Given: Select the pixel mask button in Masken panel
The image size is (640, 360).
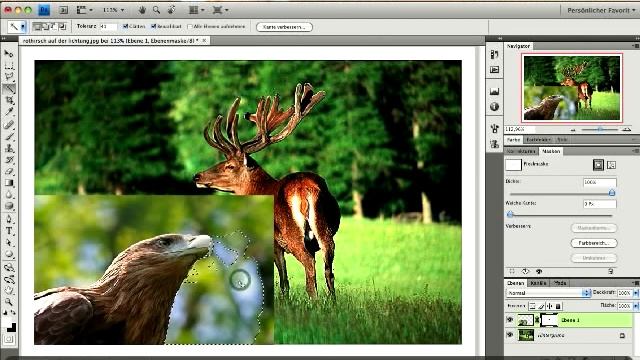Looking at the screenshot, I should [x=598, y=165].
